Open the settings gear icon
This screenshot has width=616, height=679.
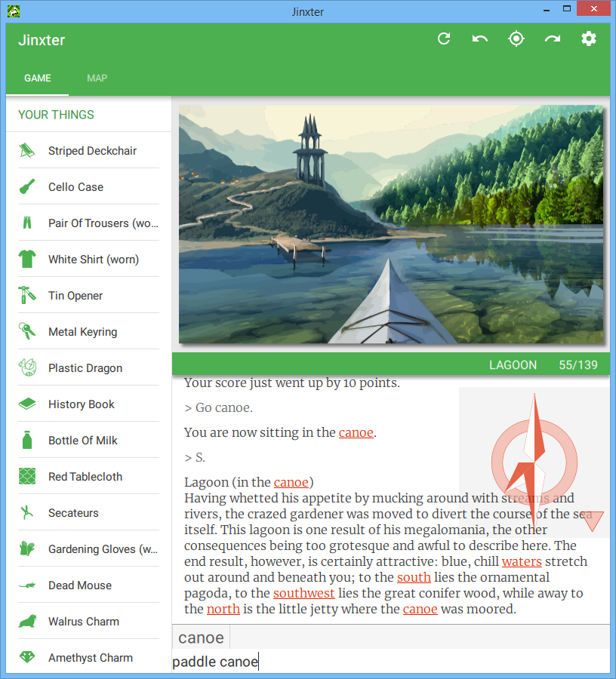[x=589, y=39]
